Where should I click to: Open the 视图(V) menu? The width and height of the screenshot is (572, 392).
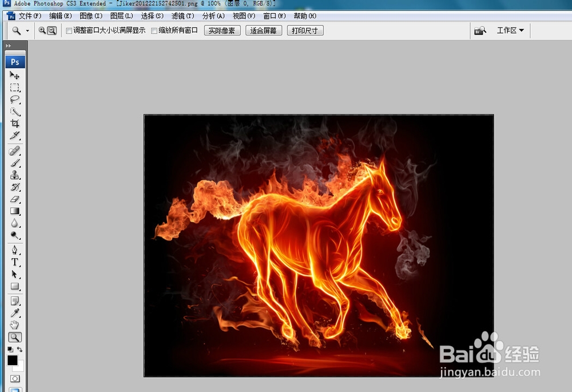[x=244, y=15]
